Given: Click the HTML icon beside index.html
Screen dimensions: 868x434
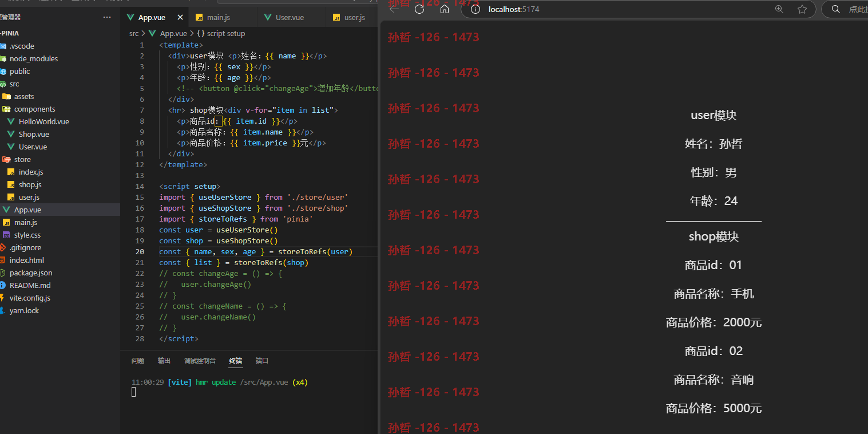Looking at the screenshot, I should [x=3, y=260].
